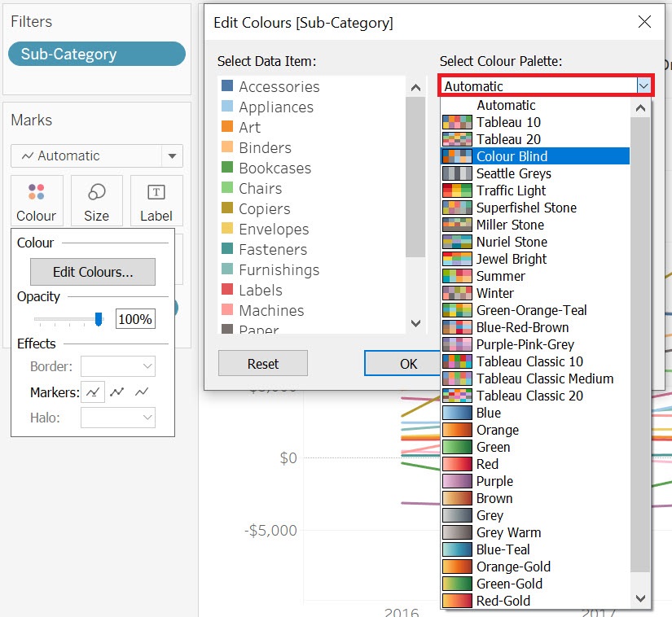This screenshot has width=672, height=617.
Task: Choose the Automatic palette option
Action: 535,105
